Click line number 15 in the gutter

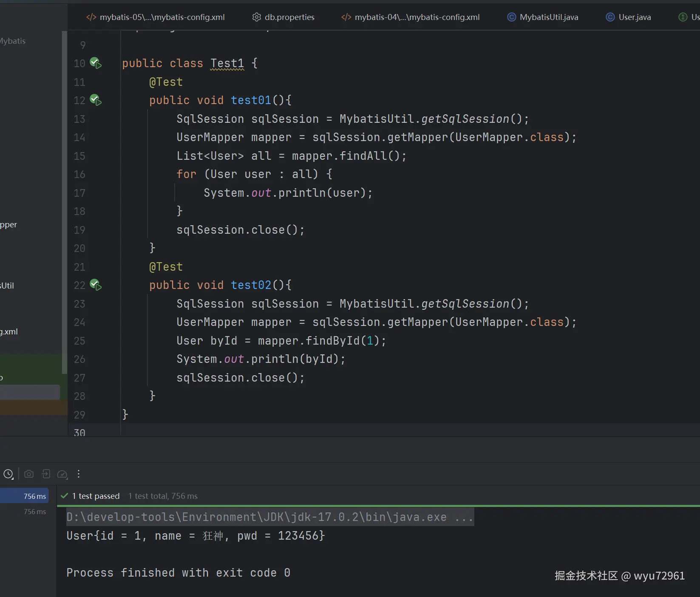tap(79, 156)
